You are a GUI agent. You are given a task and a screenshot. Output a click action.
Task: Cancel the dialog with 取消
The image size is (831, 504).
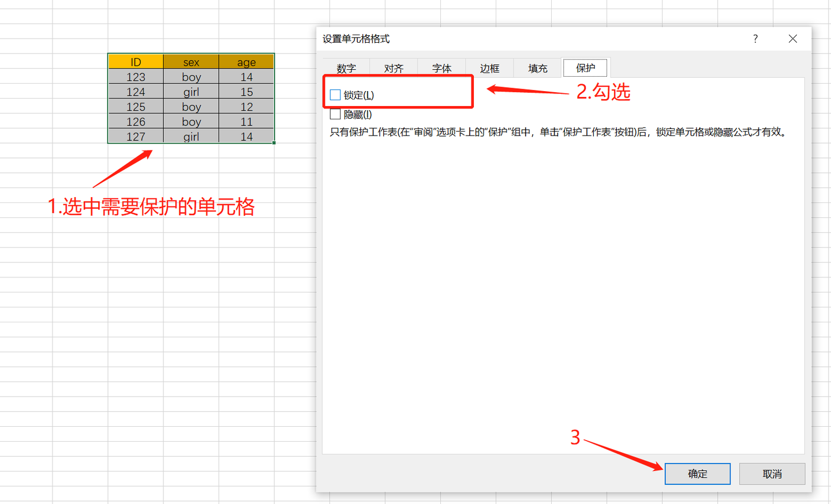772,473
